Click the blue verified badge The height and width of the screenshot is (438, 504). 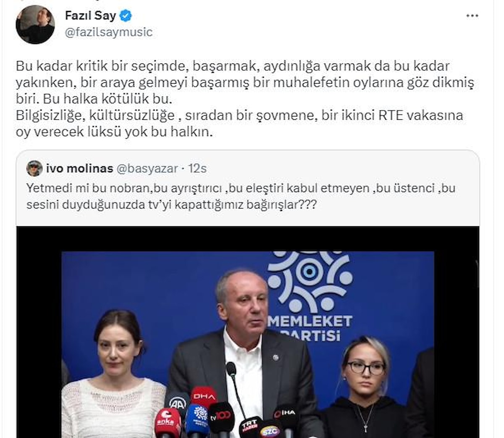[126, 16]
